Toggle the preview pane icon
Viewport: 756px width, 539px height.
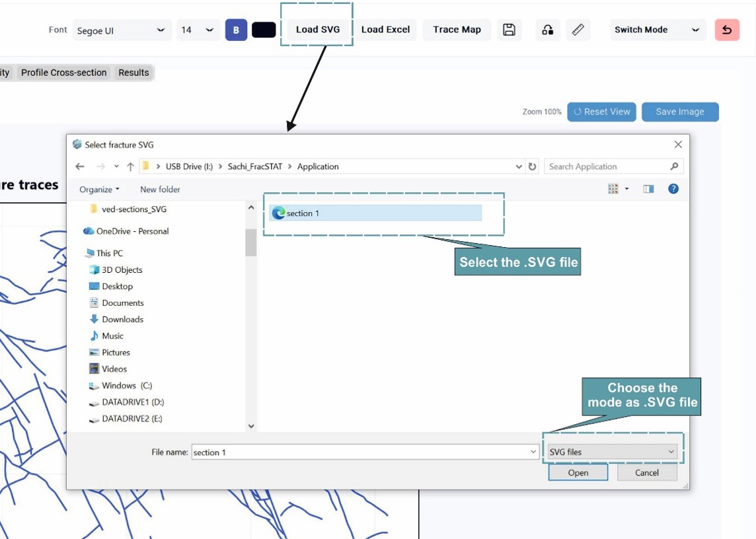[x=648, y=189]
